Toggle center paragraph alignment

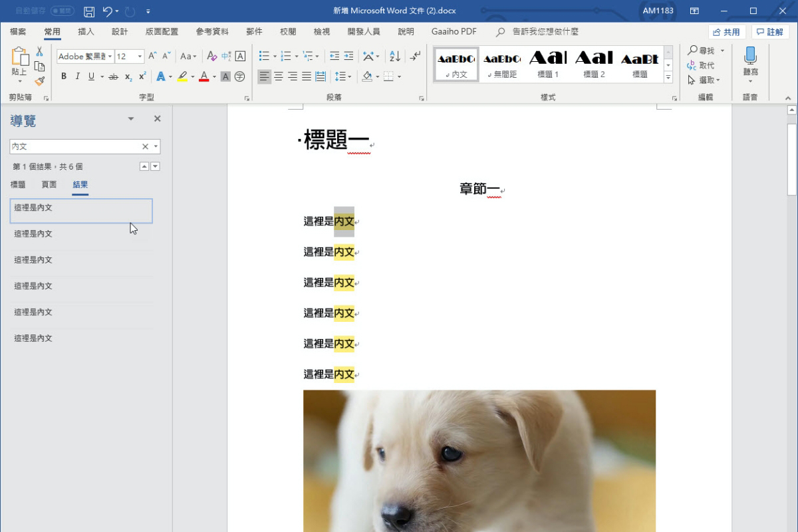[x=277, y=76]
